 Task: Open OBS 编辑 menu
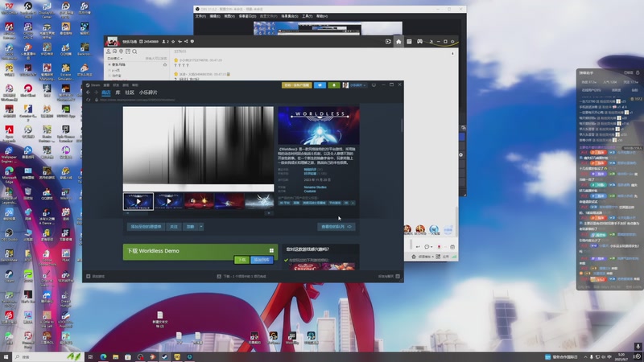[215, 16]
